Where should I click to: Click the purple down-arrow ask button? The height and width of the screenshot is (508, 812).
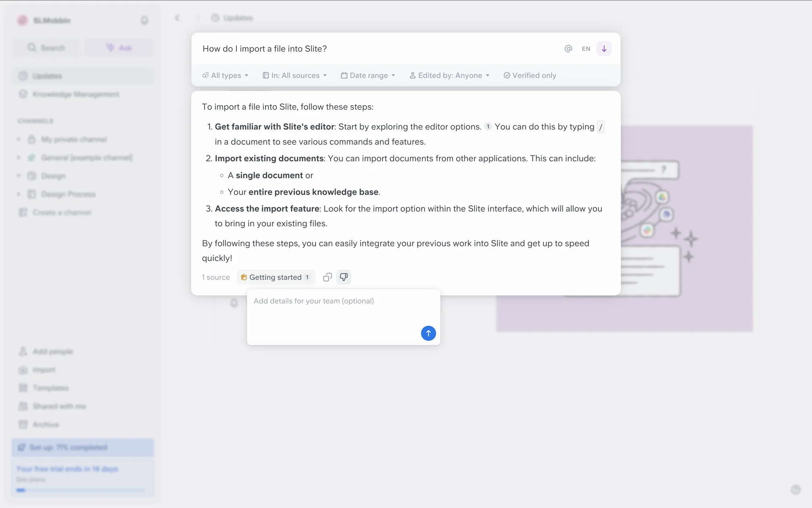604,49
